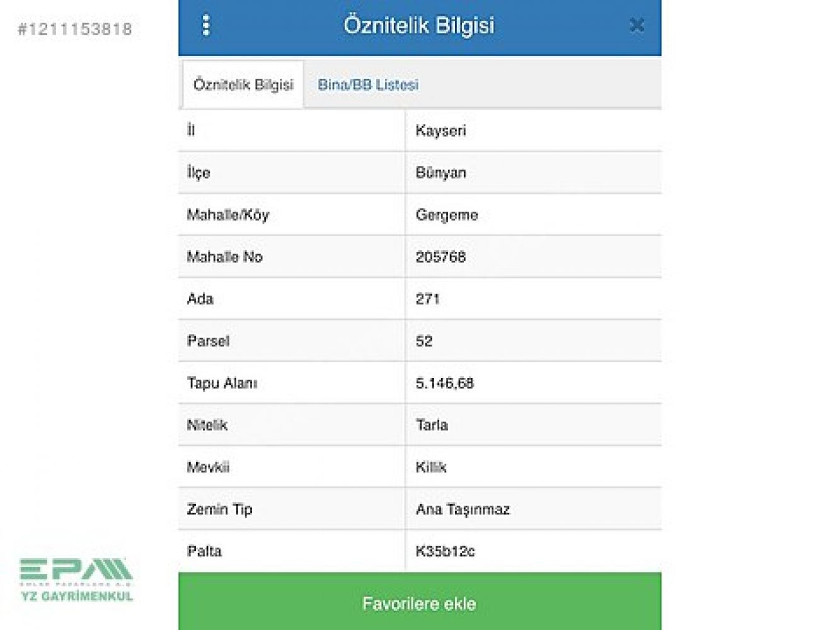Click the listing number #1211153818
Image resolution: width=840 pixels, height=630 pixels.
[x=75, y=29]
